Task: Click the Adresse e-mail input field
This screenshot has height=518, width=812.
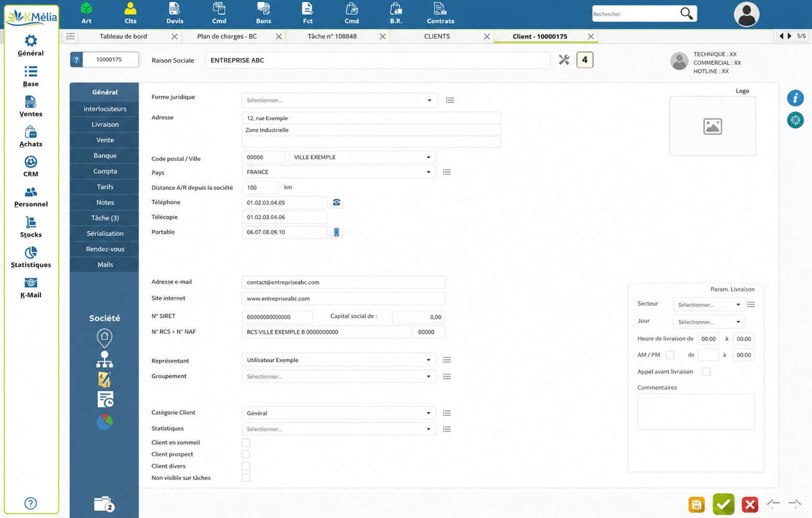Action: tap(343, 282)
